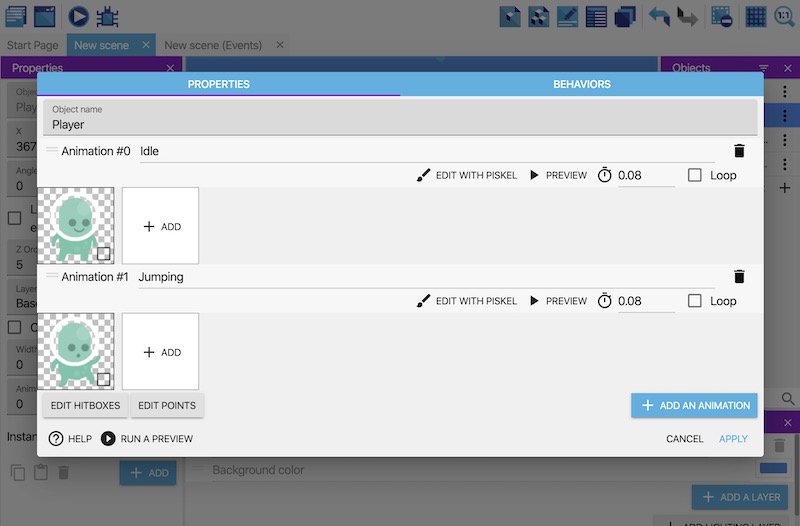Click Edit with Piskel for Idle animation
The width and height of the screenshot is (800, 526).
tap(467, 175)
